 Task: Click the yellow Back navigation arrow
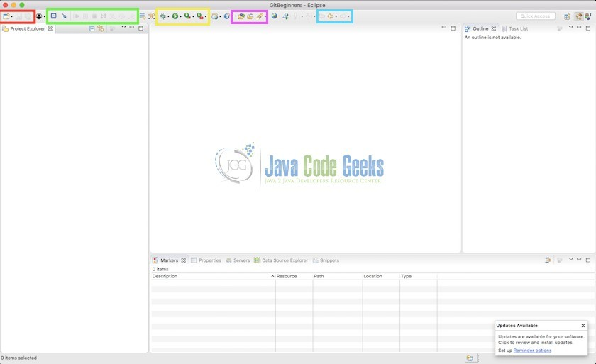pyautogui.click(x=331, y=16)
